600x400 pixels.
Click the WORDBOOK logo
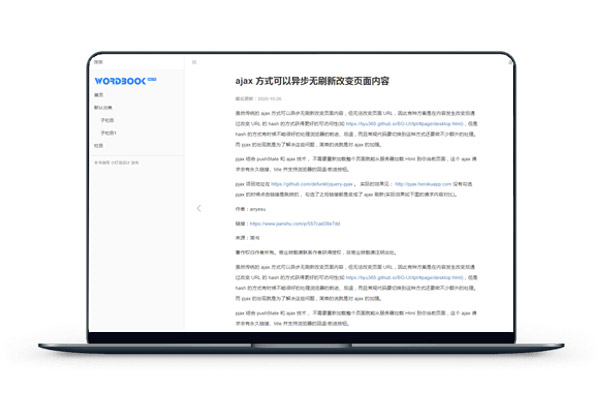119,79
